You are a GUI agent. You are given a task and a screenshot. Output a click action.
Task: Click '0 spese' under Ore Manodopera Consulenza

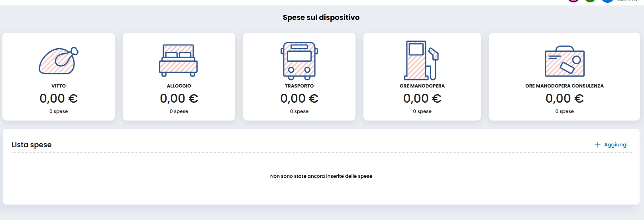coord(564,111)
